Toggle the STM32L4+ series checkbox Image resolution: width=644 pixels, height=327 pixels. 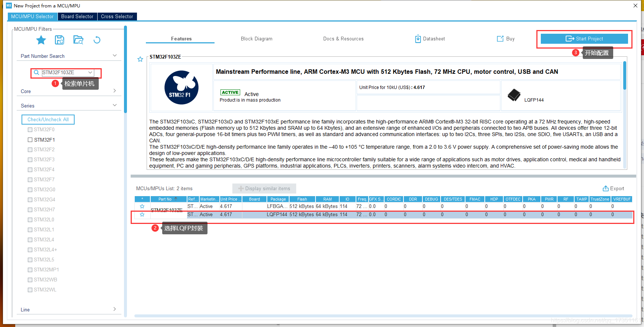(x=30, y=250)
